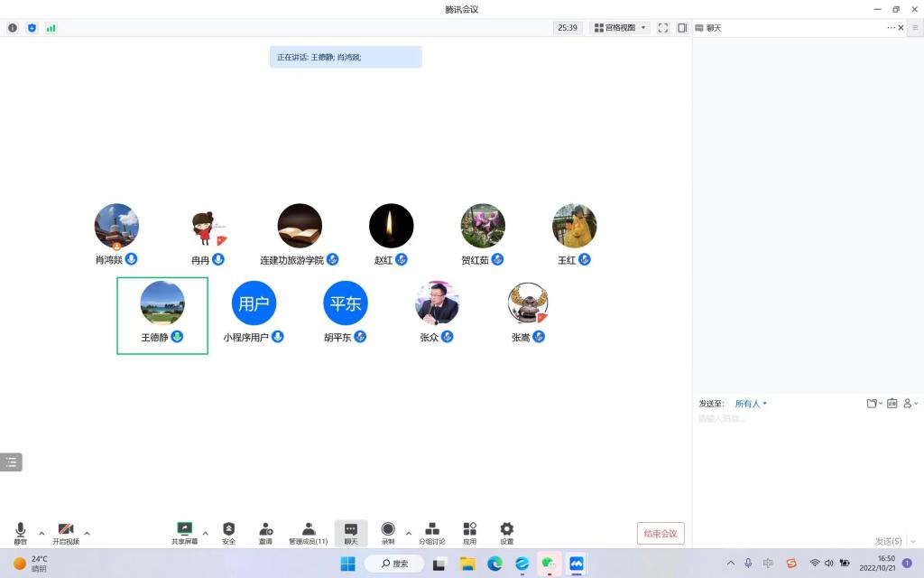Screen dimensions: 924x578
Task: Open 设置 settings gear in toolbar
Action: pyautogui.click(x=507, y=532)
